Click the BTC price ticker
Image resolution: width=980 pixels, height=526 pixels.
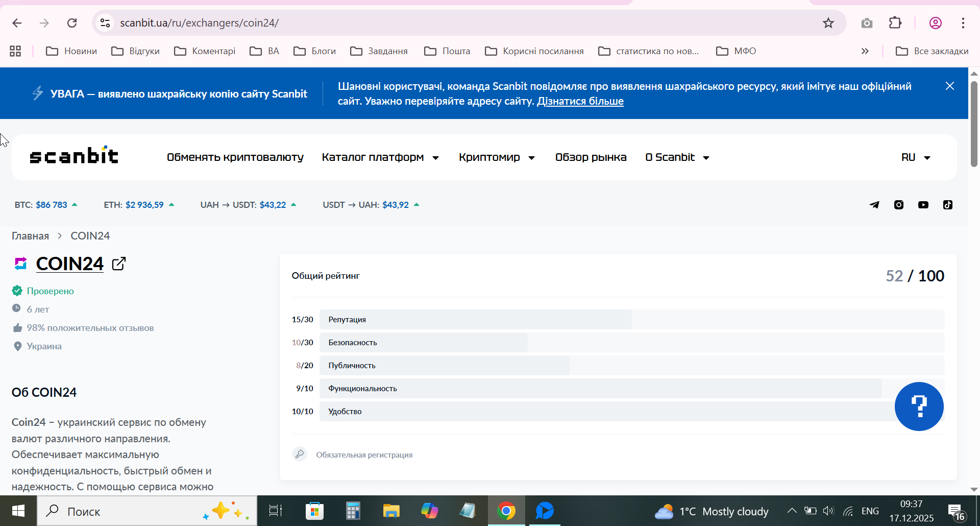click(x=46, y=205)
